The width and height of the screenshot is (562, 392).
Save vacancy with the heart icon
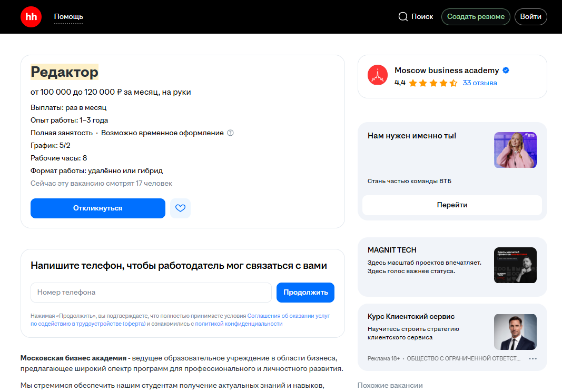pos(180,208)
